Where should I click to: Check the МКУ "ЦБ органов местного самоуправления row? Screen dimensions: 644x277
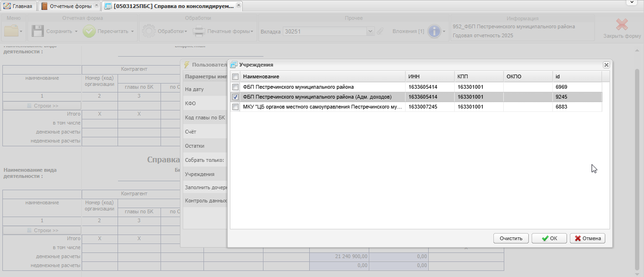click(x=235, y=107)
